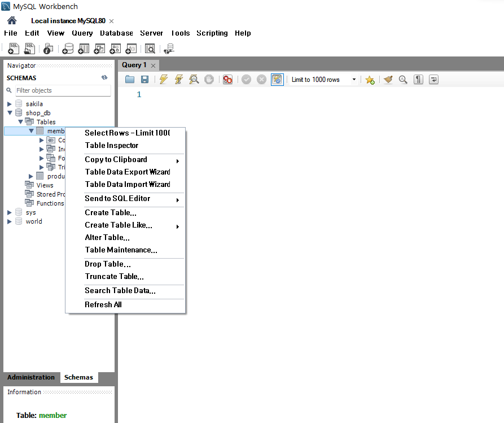504x423 pixels.
Task: Toggle continue-on-error script icon
Action: (227, 80)
